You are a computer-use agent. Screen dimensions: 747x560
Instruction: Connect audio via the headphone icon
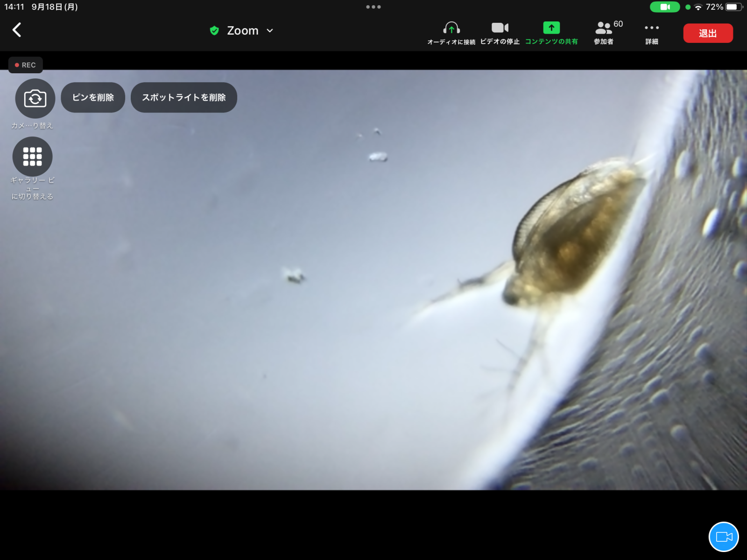451,28
